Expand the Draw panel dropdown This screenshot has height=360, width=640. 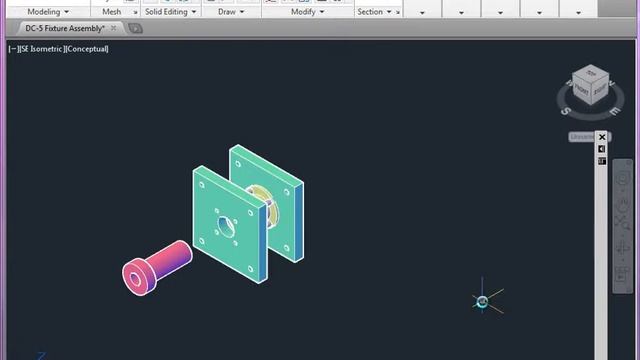[x=242, y=12]
